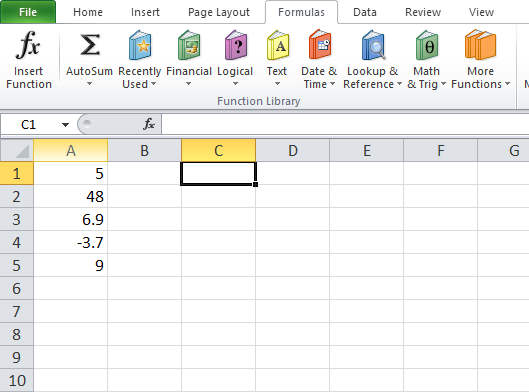
Task: Open the Lookup & Reference functions icon
Action: click(x=373, y=45)
